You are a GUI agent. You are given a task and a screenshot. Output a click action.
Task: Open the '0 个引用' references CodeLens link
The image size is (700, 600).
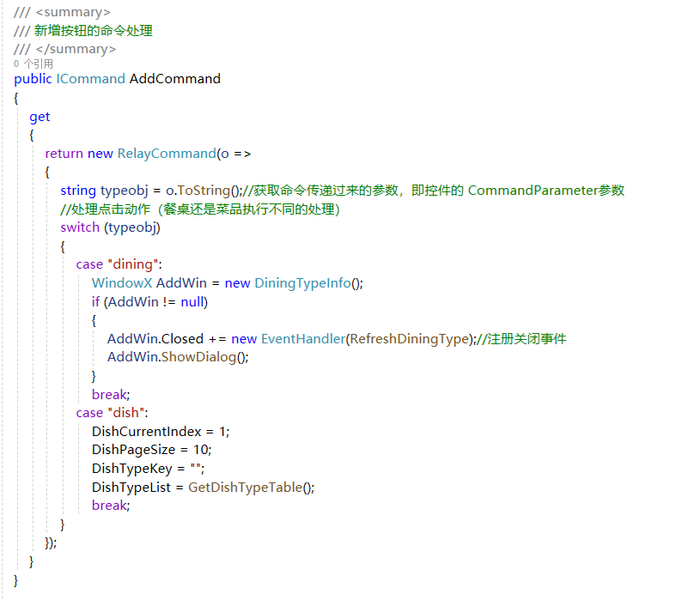pos(33,64)
